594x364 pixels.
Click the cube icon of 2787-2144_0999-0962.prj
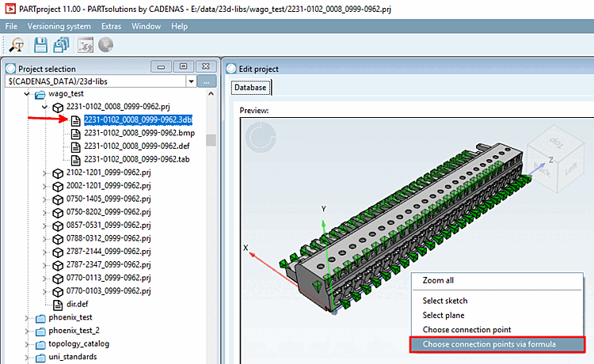[58, 252]
